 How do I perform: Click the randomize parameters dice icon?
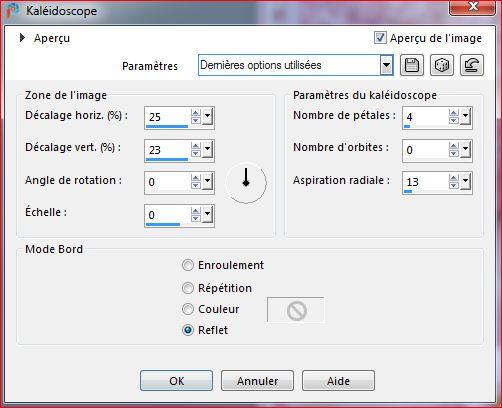pyautogui.click(x=442, y=65)
